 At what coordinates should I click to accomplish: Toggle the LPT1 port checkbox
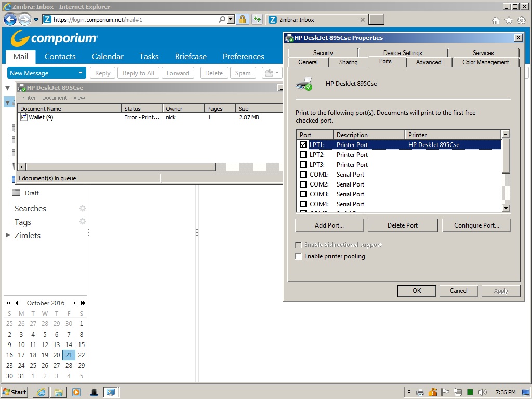303,145
